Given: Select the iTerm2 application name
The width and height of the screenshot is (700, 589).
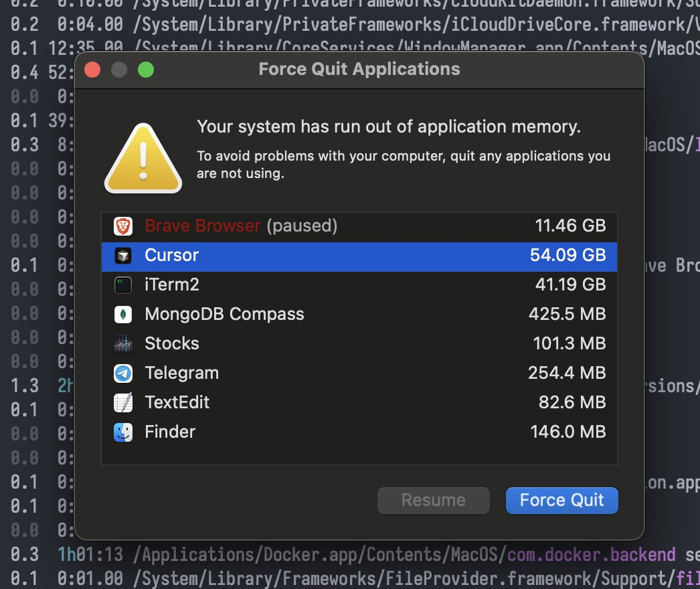Looking at the screenshot, I should pyautogui.click(x=172, y=285).
